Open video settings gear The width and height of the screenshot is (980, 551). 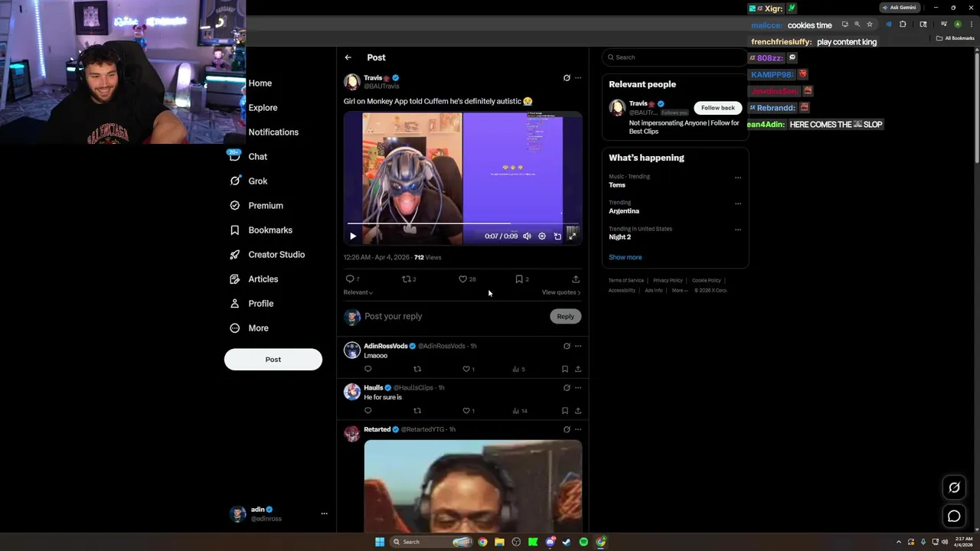(x=542, y=236)
